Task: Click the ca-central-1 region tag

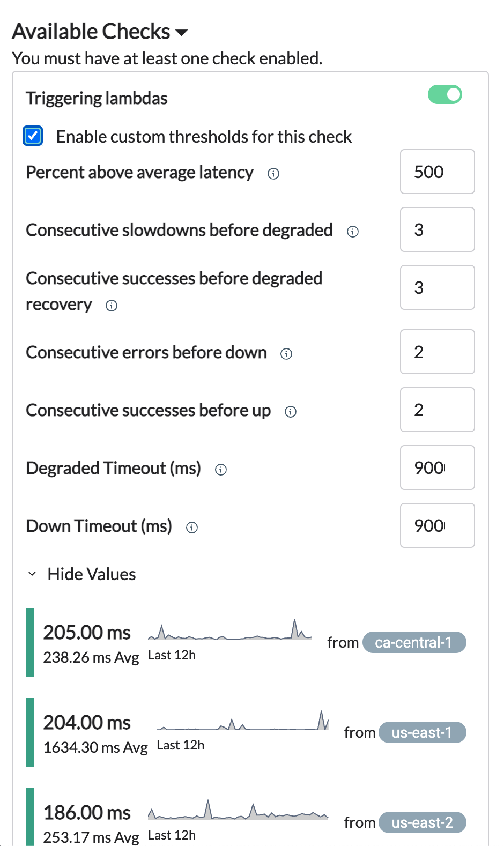Action: pyautogui.click(x=414, y=642)
